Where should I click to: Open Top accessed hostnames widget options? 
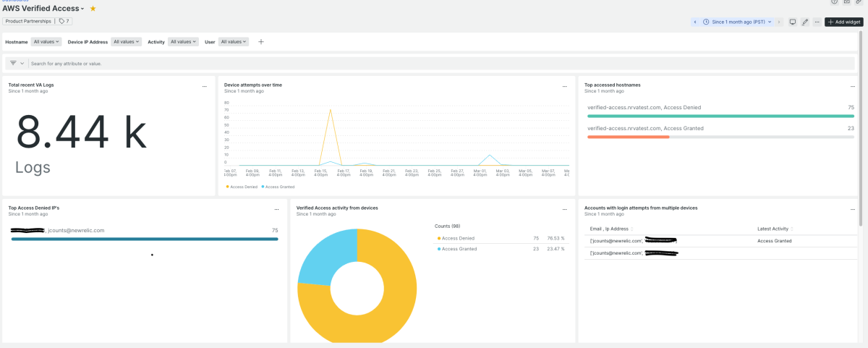pos(854,86)
